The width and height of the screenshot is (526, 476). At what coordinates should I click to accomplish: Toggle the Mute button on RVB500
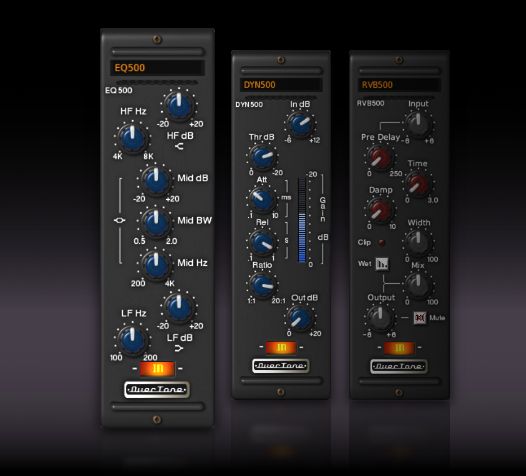point(420,317)
